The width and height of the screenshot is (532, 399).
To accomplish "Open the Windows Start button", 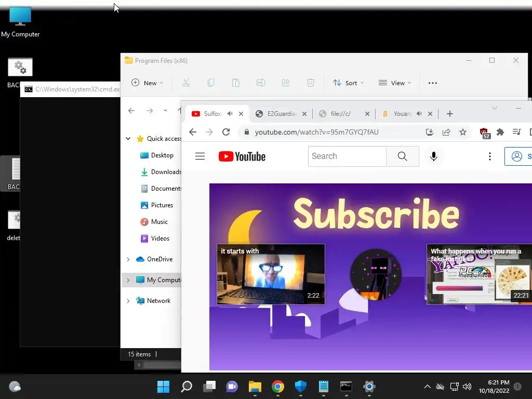I will pos(163,387).
